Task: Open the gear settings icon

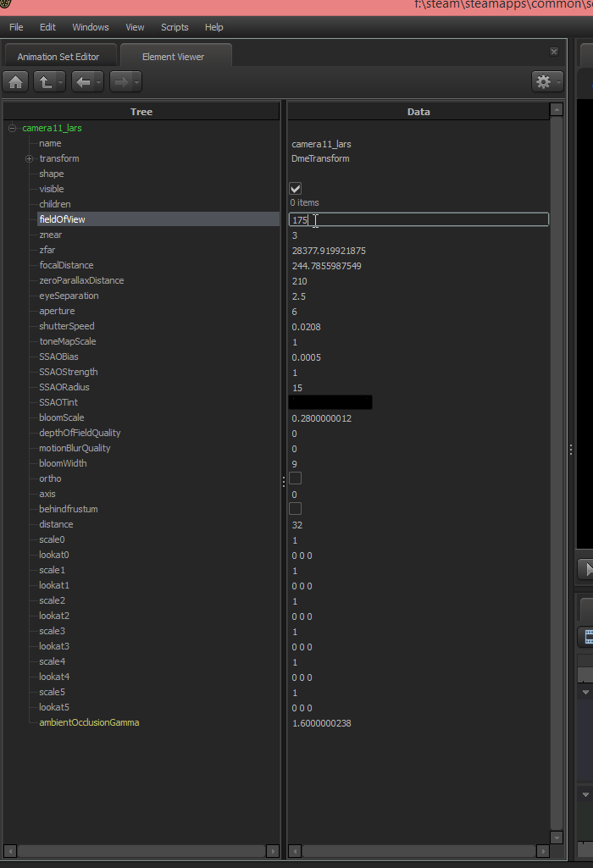Action: [543, 81]
